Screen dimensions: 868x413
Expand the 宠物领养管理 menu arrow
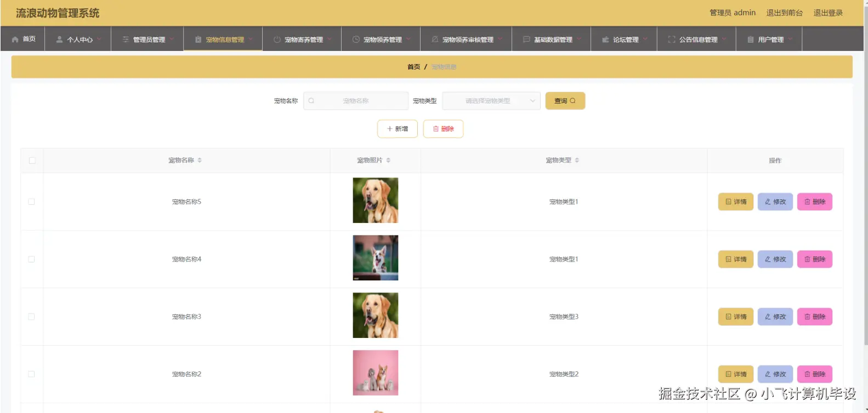(x=409, y=39)
